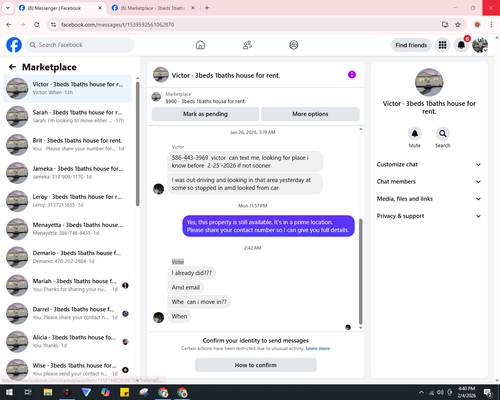Open new browser tab with plus

pos(207,8)
